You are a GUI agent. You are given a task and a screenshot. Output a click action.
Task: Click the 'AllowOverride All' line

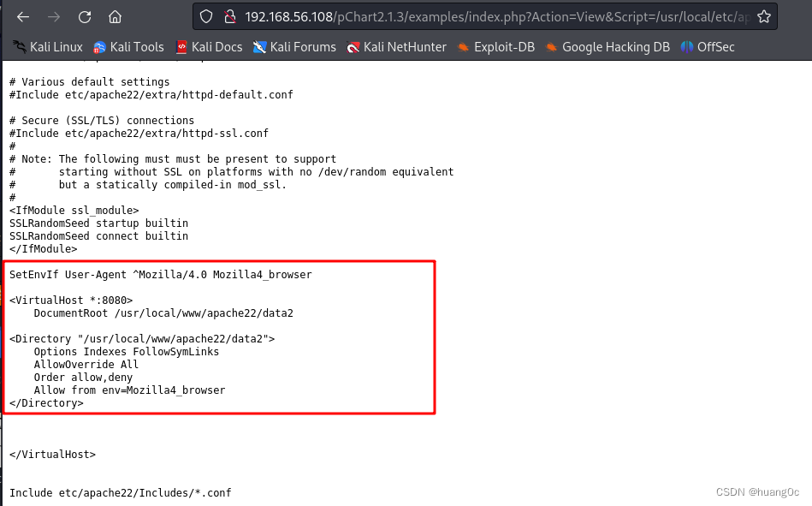(86, 365)
